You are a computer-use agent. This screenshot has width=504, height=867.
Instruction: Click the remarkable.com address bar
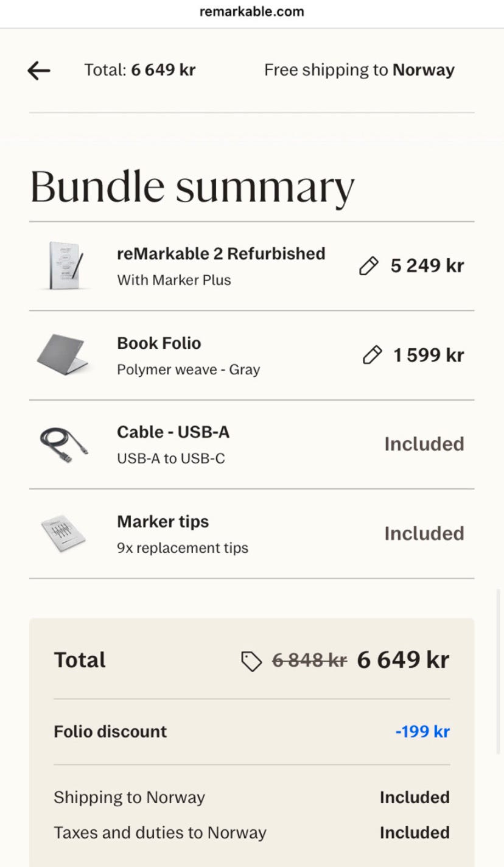(251, 12)
